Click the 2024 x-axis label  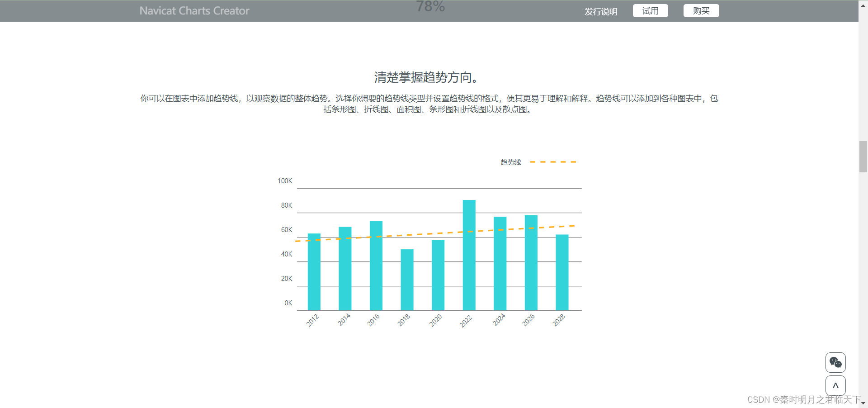(x=499, y=320)
